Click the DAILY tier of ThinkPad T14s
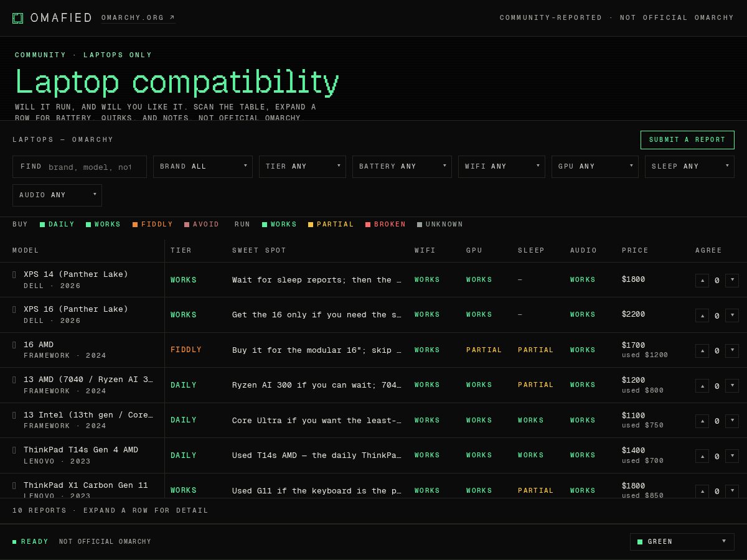 (x=184, y=455)
